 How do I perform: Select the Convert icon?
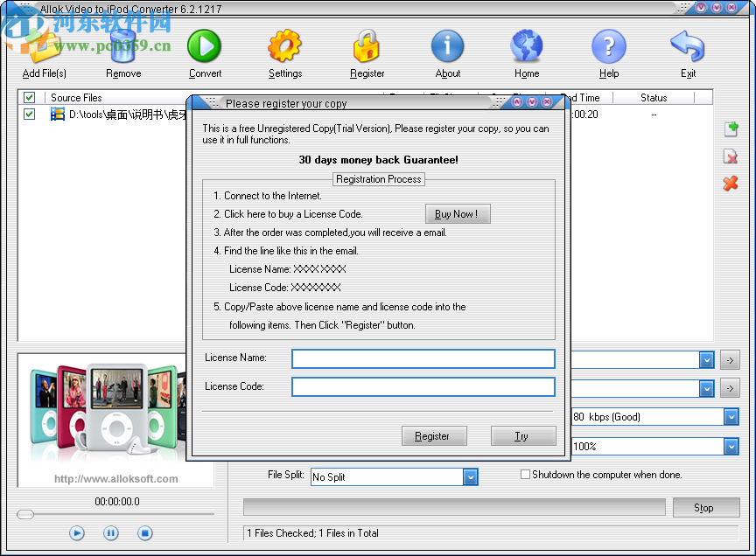pos(204,46)
